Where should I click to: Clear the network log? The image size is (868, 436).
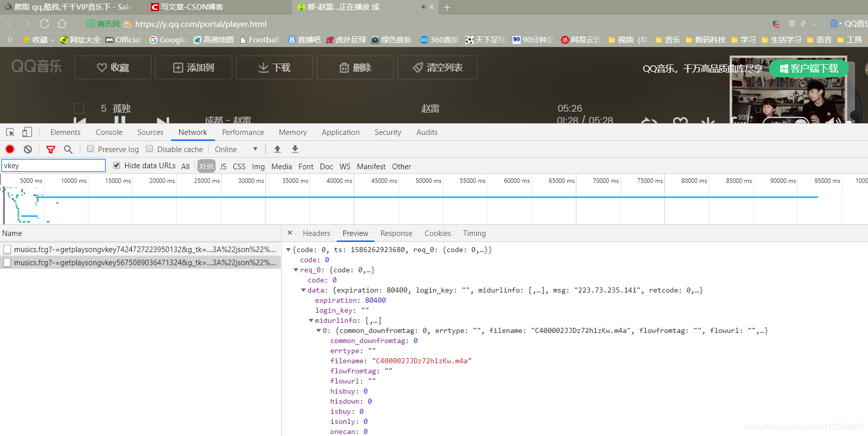click(28, 149)
